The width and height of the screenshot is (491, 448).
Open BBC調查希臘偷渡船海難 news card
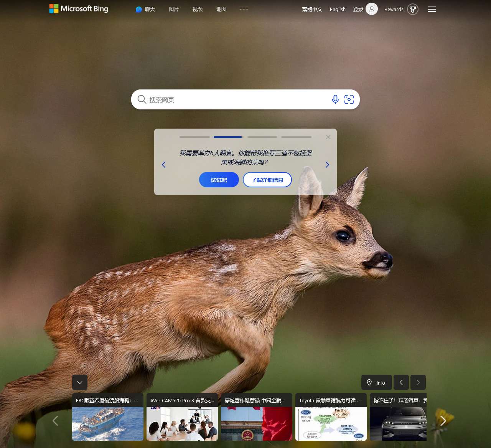[108, 417]
